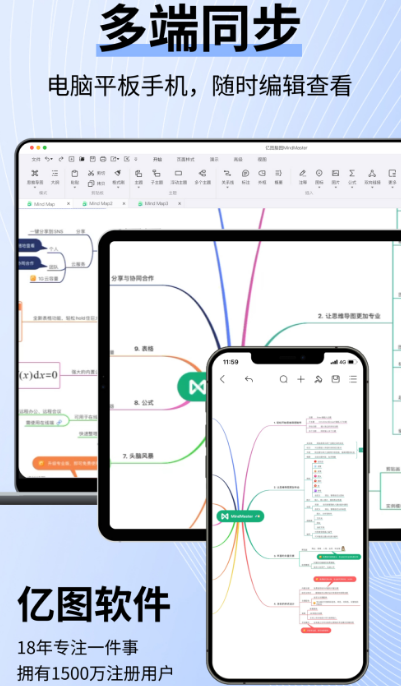
Task: Click the Paste (粘贴) icon in laptop ribbon
Action: coord(75,173)
